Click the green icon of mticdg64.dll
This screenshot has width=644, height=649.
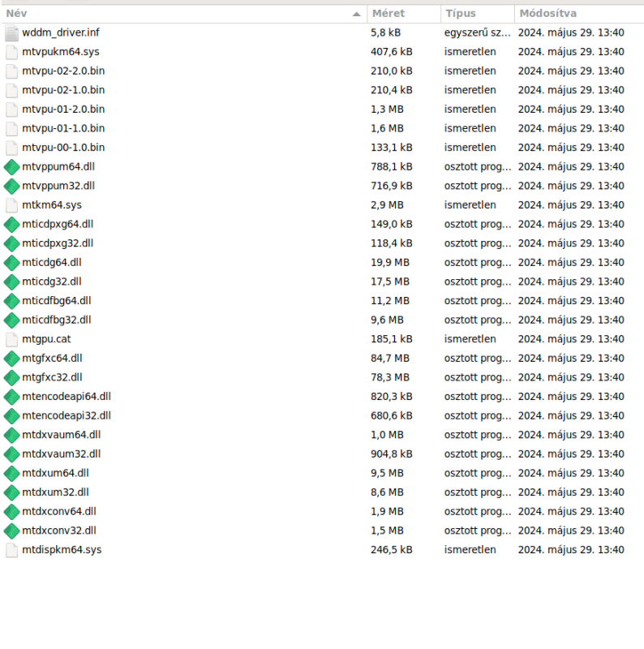(11, 262)
